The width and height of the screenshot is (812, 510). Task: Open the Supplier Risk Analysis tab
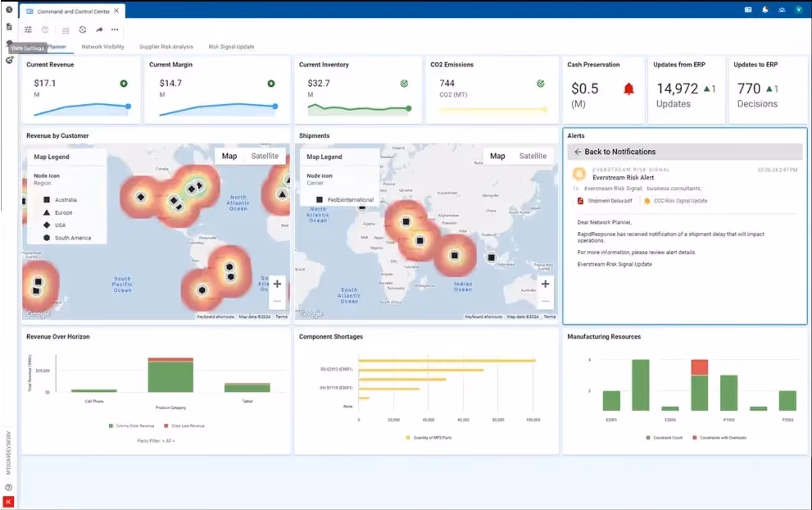(166, 47)
